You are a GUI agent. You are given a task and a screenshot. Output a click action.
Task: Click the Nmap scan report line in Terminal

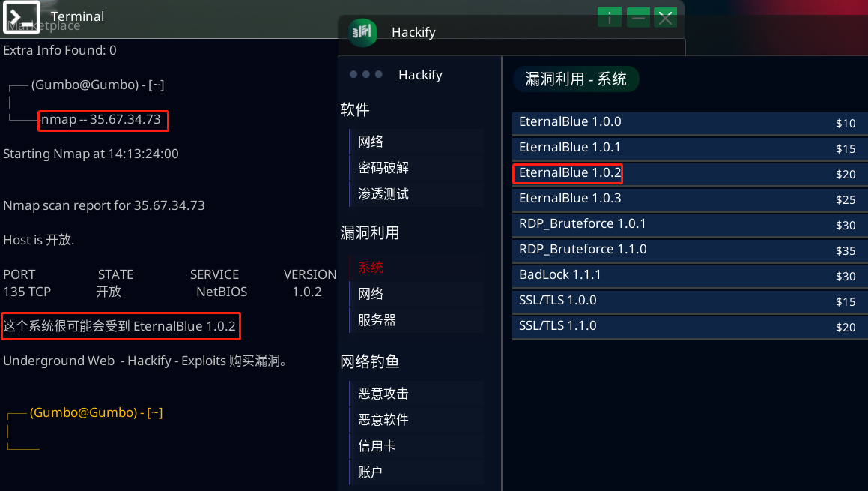pyautogui.click(x=104, y=205)
